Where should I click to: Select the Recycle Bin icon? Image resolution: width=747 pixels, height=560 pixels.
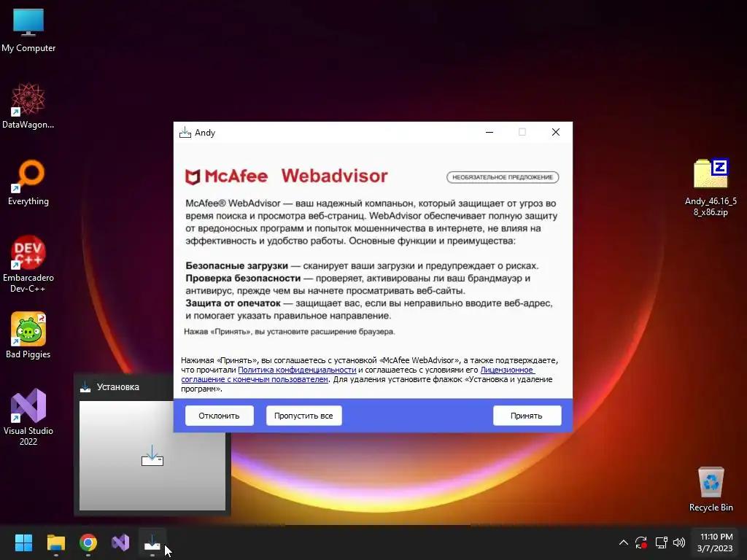(711, 489)
